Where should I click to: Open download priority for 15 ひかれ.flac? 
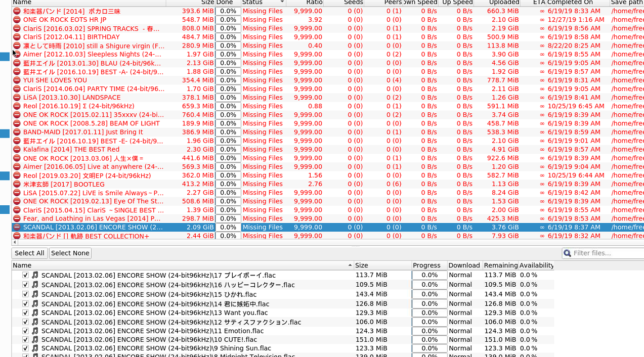pos(464,294)
